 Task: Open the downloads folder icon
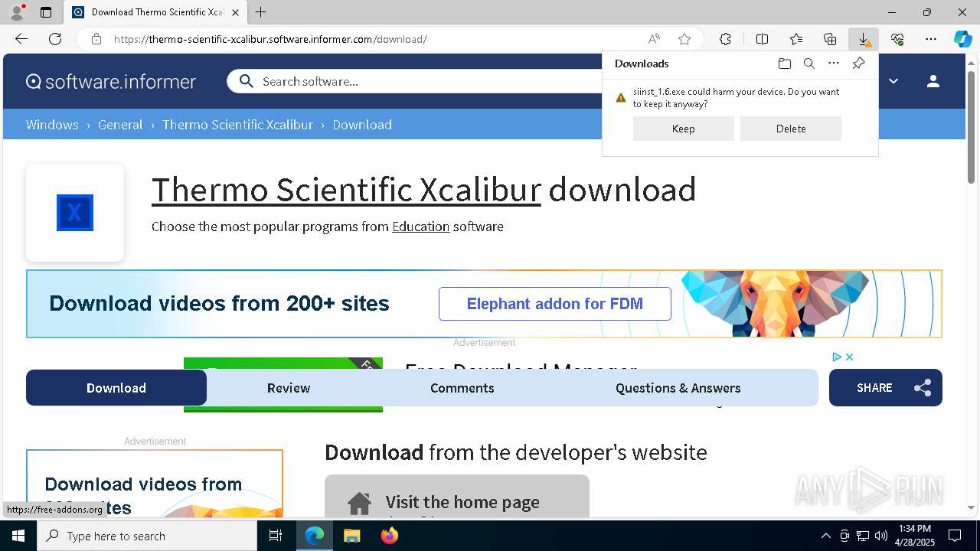click(784, 64)
